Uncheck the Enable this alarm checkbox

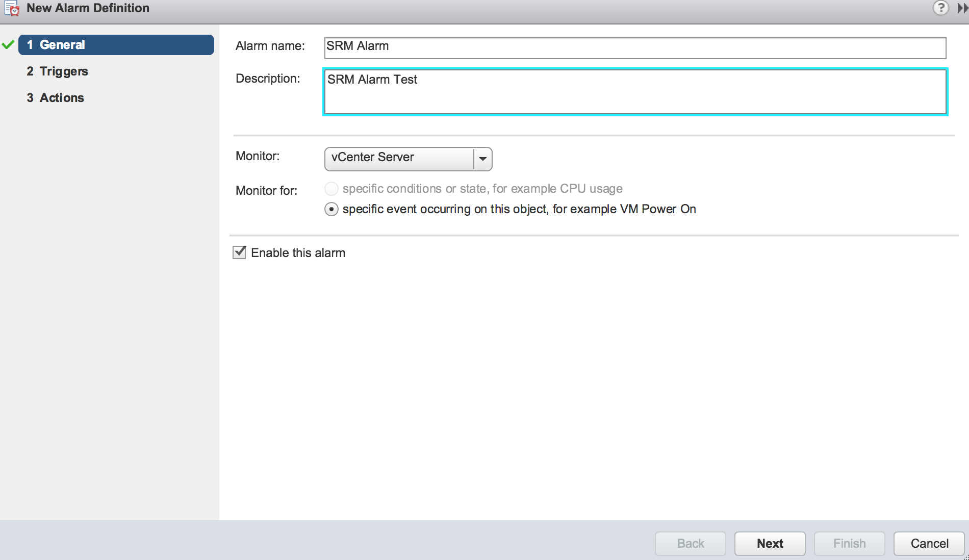pos(239,252)
